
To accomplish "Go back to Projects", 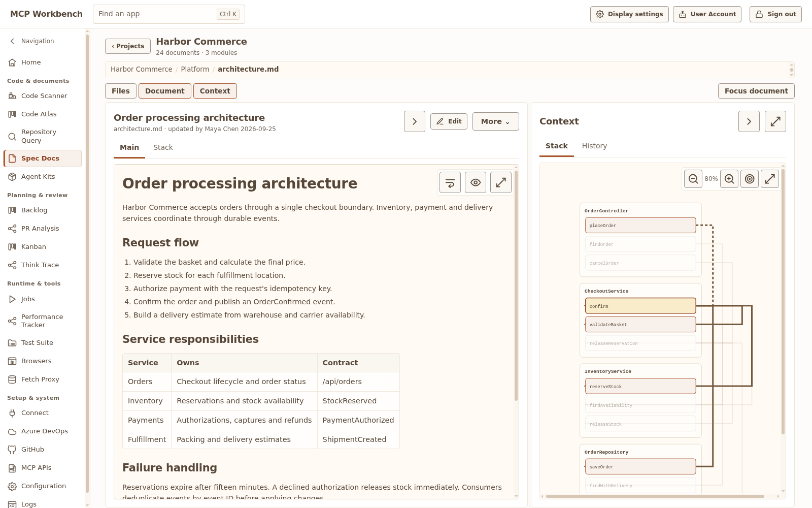I will click(x=128, y=46).
